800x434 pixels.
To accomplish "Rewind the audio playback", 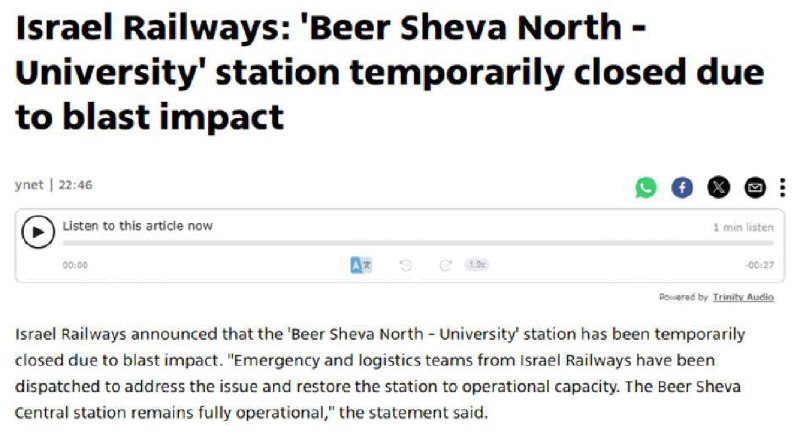I will [x=405, y=265].
